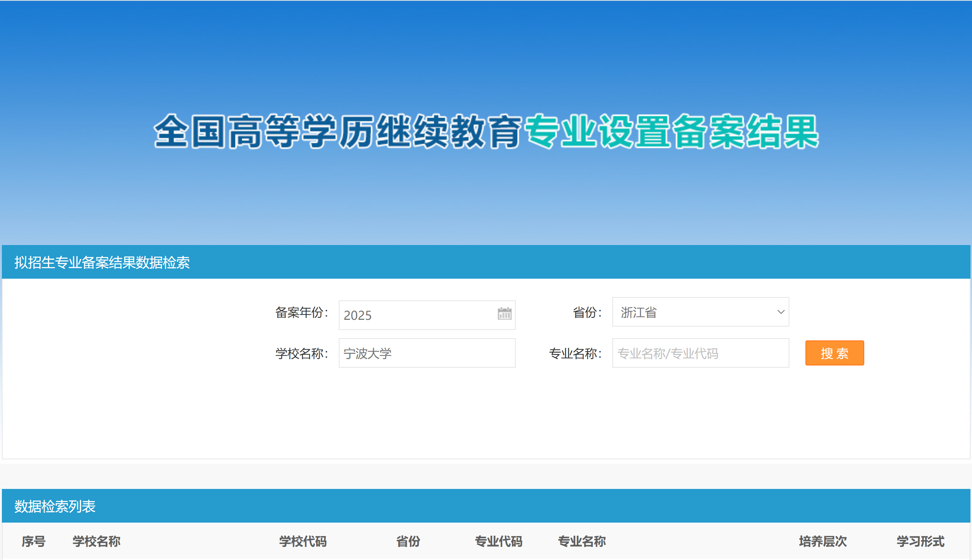This screenshot has width=972, height=560.
Task: Click the banner title 全国高等学历继续教育
Action: [338, 132]
